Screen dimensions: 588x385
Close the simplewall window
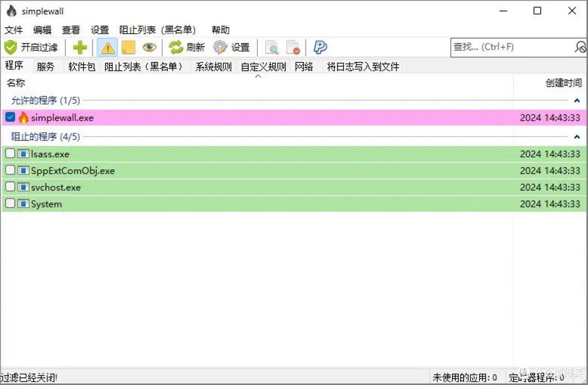pos(572,11)
